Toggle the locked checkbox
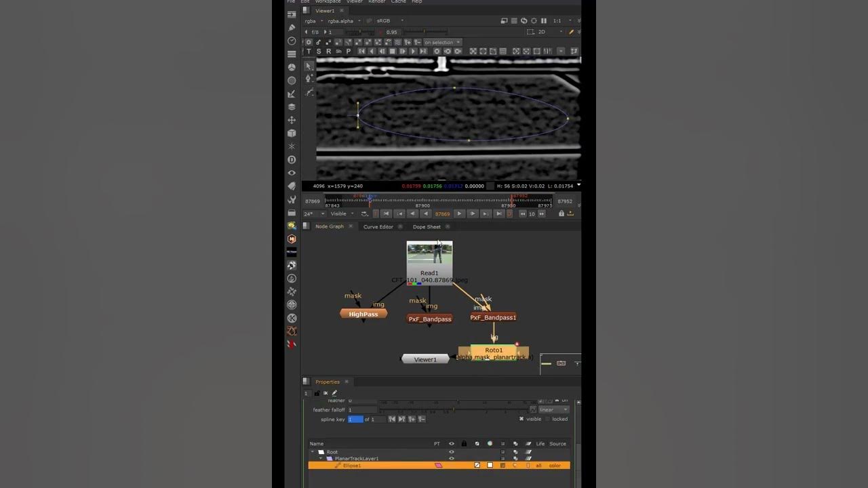868x488 pixels. tap(548, 419)
